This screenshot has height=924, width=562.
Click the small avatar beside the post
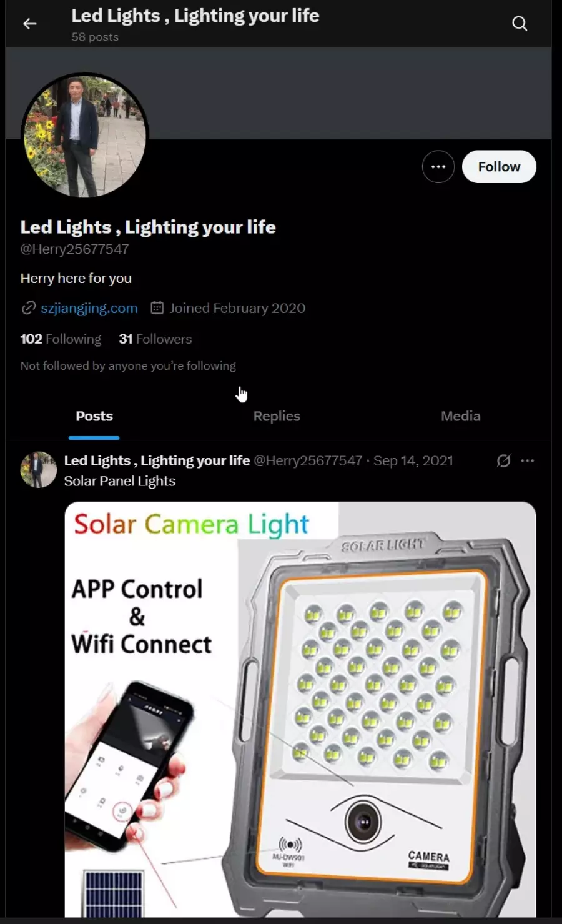39,470
